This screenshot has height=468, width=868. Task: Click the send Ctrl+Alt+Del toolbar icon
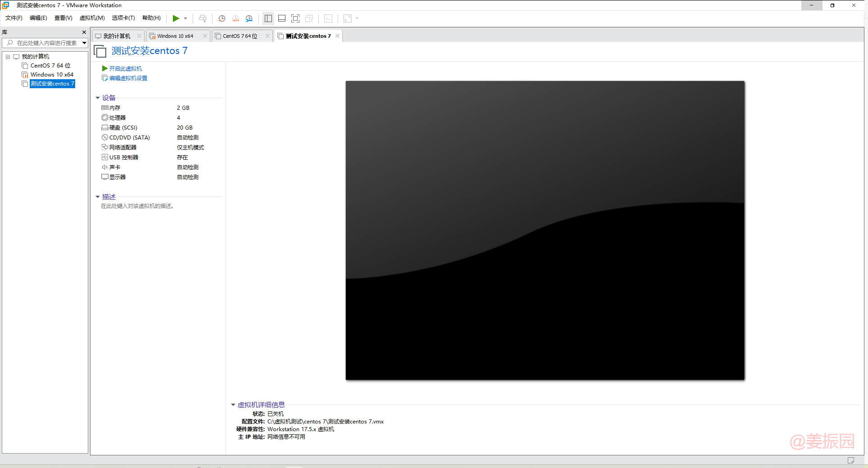click(x=203, y=18)
